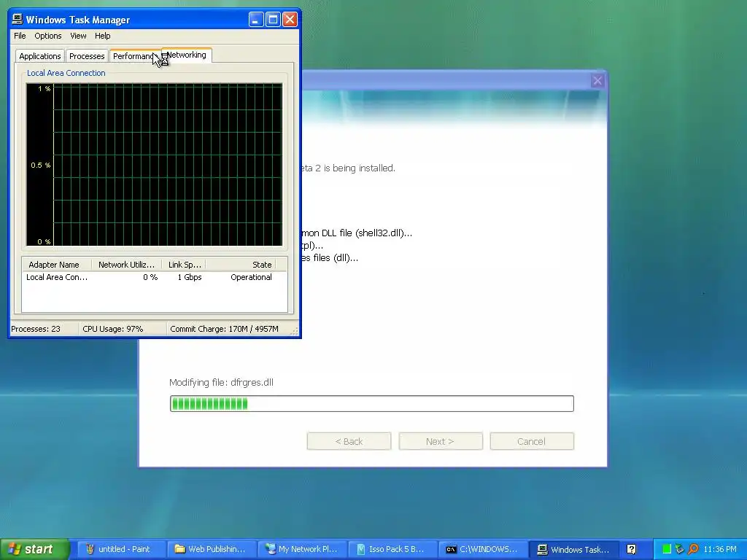The height and width of the screenshot is (560, 747).
Task: Click the Task Manager resize grip corner
Action: click(295, 331)
